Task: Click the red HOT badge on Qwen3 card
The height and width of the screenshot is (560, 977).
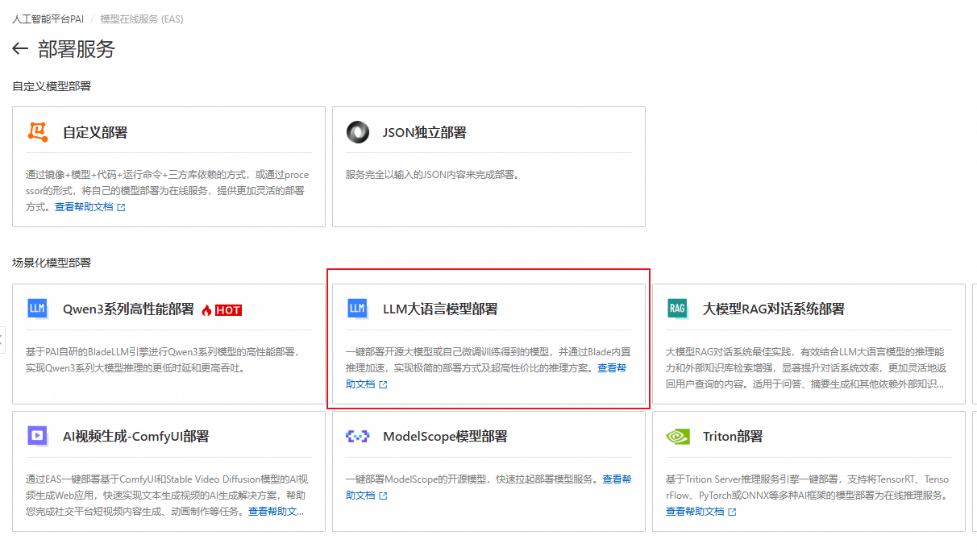Action: (x=228, y=310)
